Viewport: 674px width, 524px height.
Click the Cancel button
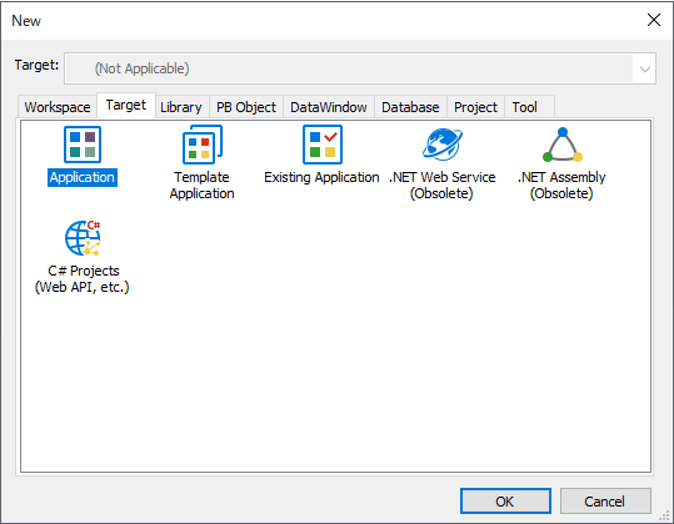point(605,501)
